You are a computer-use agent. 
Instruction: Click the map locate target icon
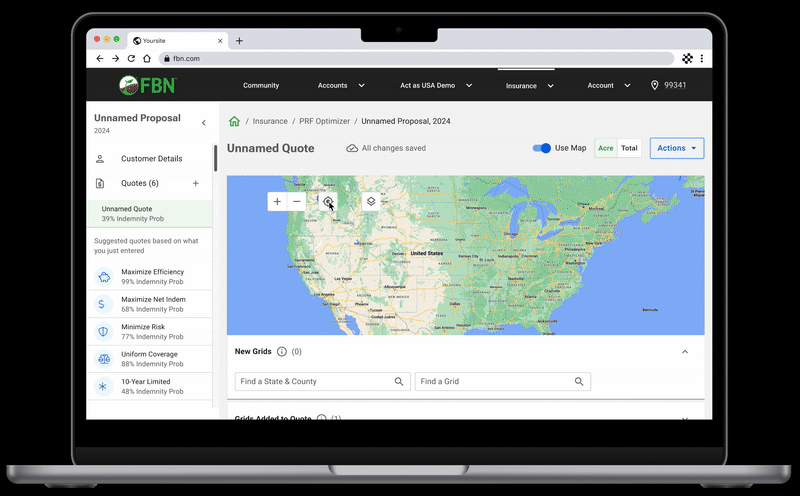(328, 202)
